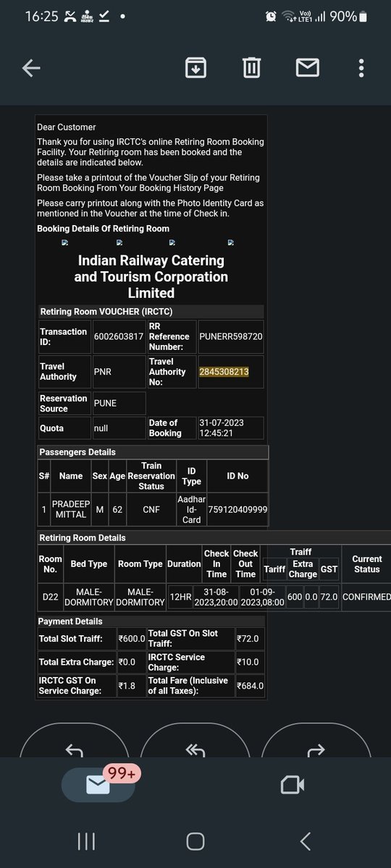Tap the booking date 31-07-2023
The image size is (391, 868).
[x=222, y=427]
